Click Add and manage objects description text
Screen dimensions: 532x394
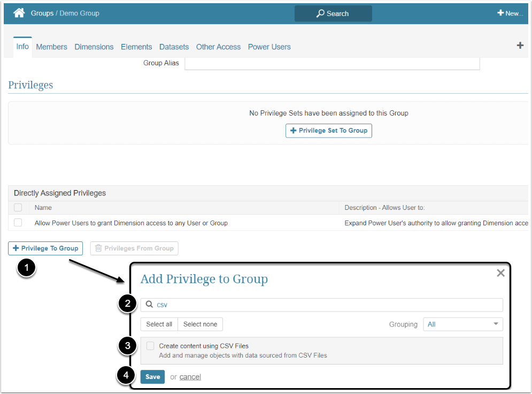point(243,355)
